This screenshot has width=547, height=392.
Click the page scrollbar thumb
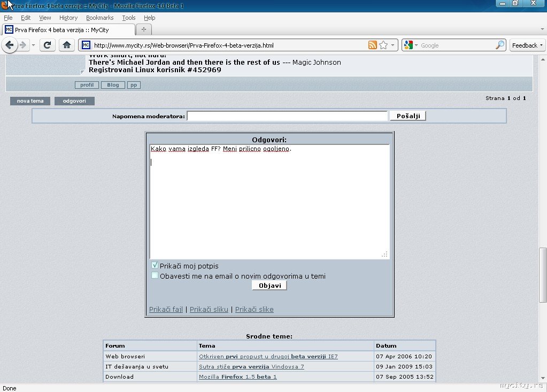tap(543, 275)
